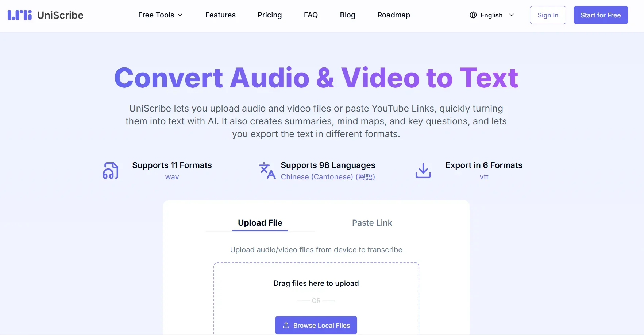Click the export download icon
The width and height of the screenshot is (644, 335).
(x=423, y=171)
